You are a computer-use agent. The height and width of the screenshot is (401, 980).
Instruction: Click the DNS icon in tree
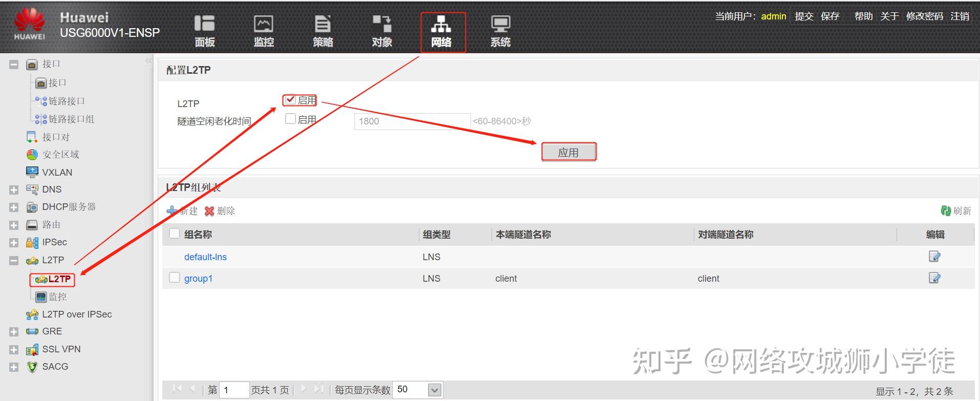32,189
